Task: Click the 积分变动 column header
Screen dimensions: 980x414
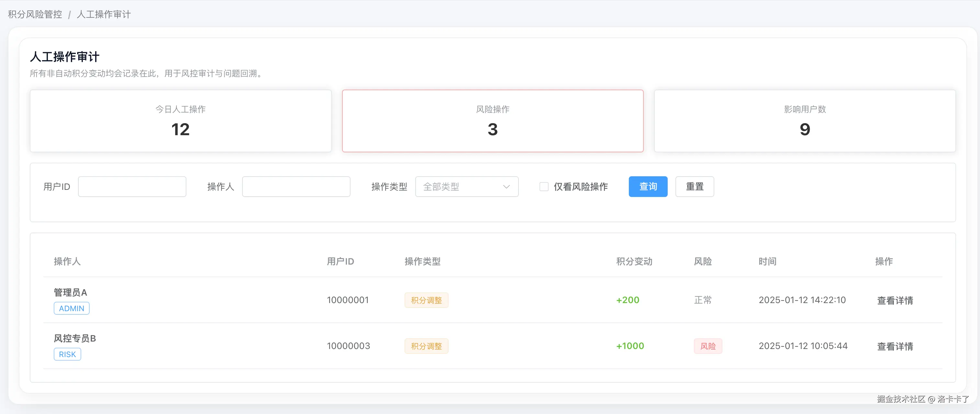Action: pos(634,262)
